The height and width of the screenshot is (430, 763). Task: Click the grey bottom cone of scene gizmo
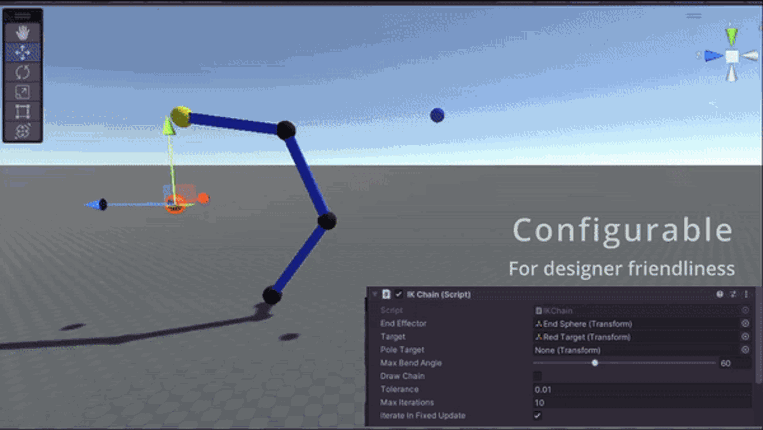732,73
